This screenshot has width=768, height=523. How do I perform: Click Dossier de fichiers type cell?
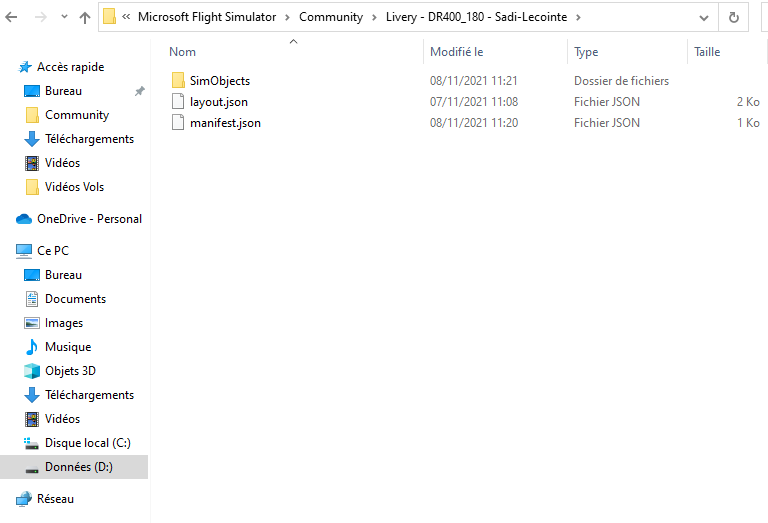point(622,81)
